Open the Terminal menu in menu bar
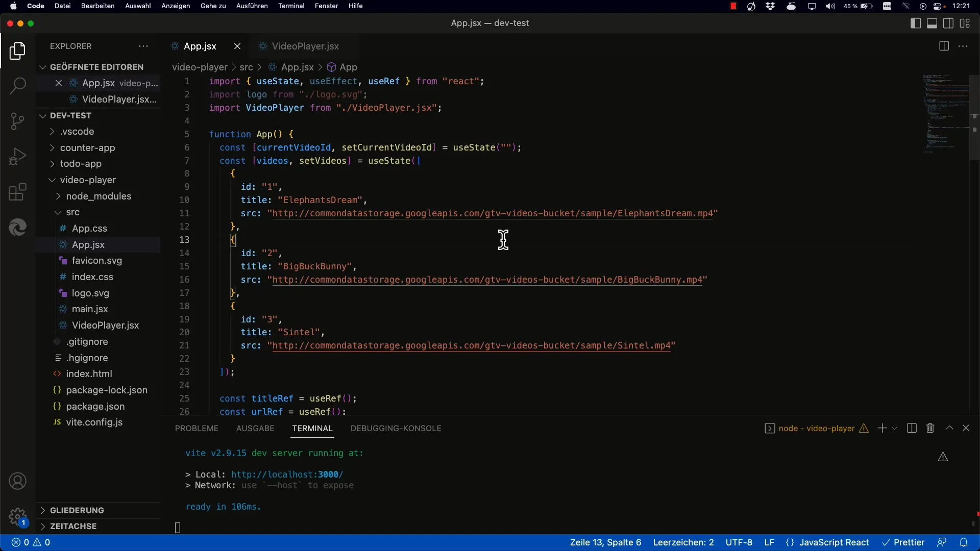Screen dimensions: 980x551 point(291,6)
